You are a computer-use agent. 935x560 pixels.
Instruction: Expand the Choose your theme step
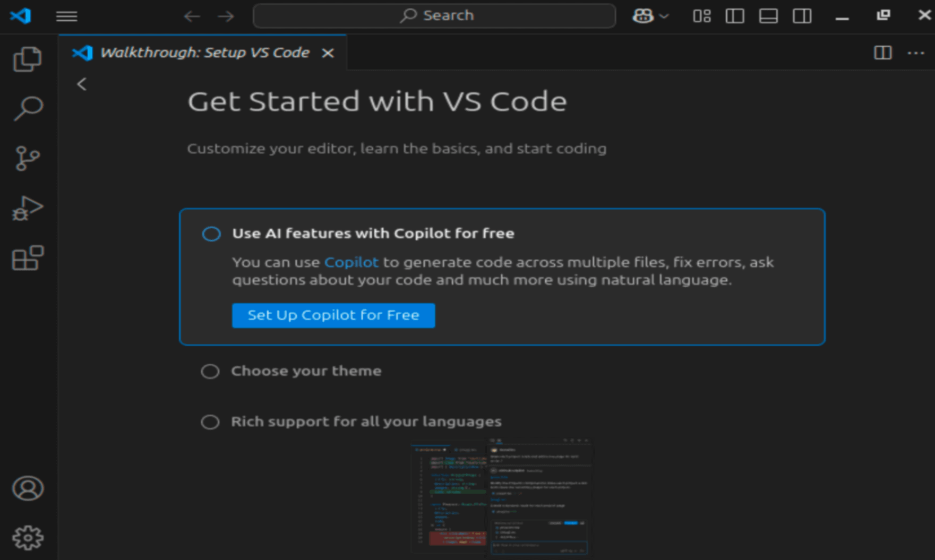pyautogui.click(x=306, y=371)
